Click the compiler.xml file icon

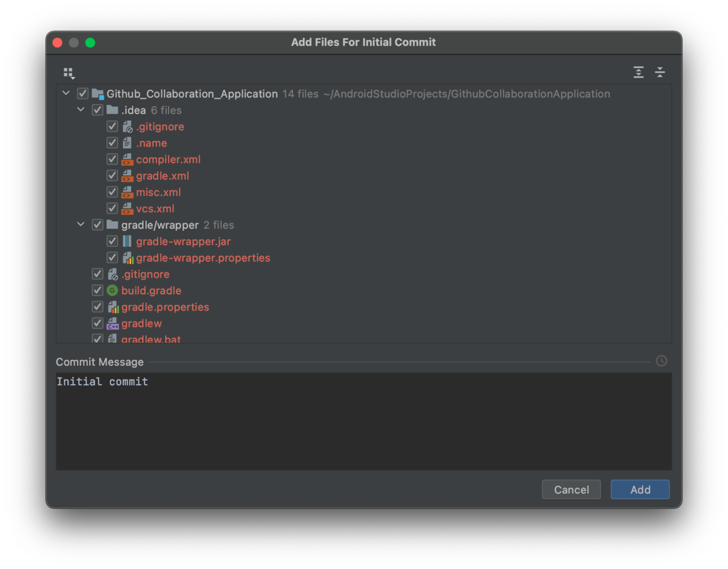(127, 160)
